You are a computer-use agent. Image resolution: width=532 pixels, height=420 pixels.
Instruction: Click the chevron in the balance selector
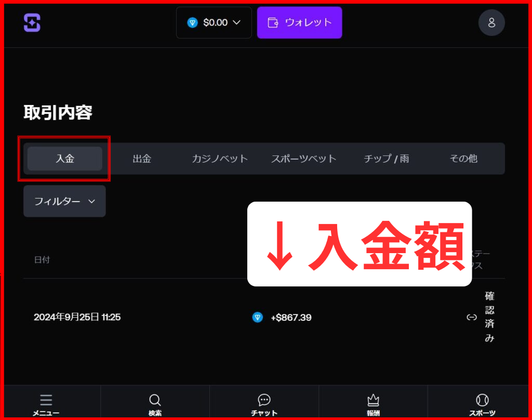(237, 22)
